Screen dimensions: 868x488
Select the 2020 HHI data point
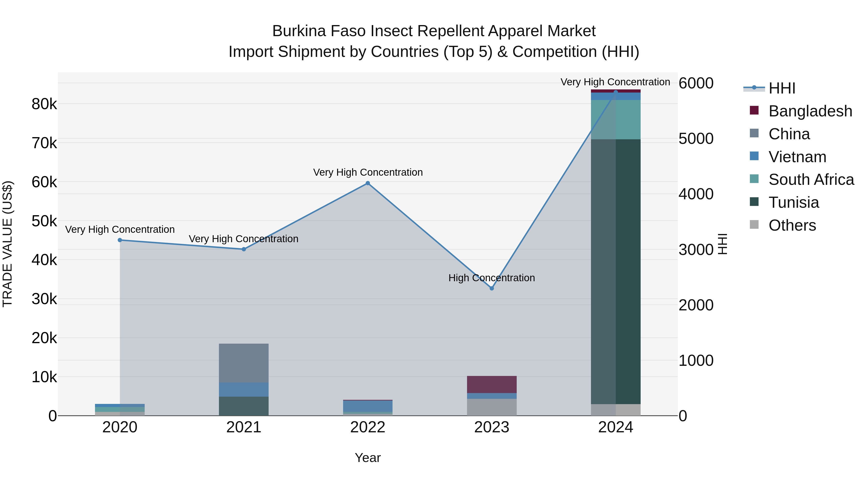[120, 240]
